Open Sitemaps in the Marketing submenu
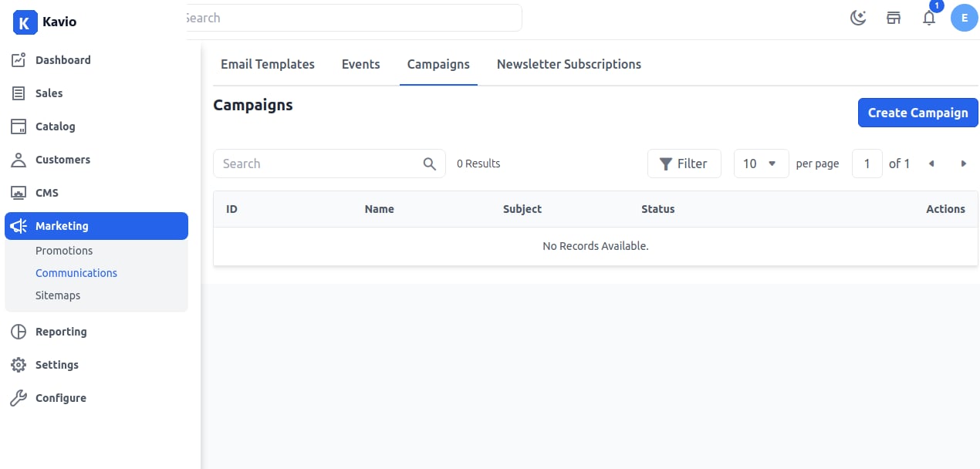Image resolution: width=980 pixels, height=469 pixels. [x=58, y=295]
